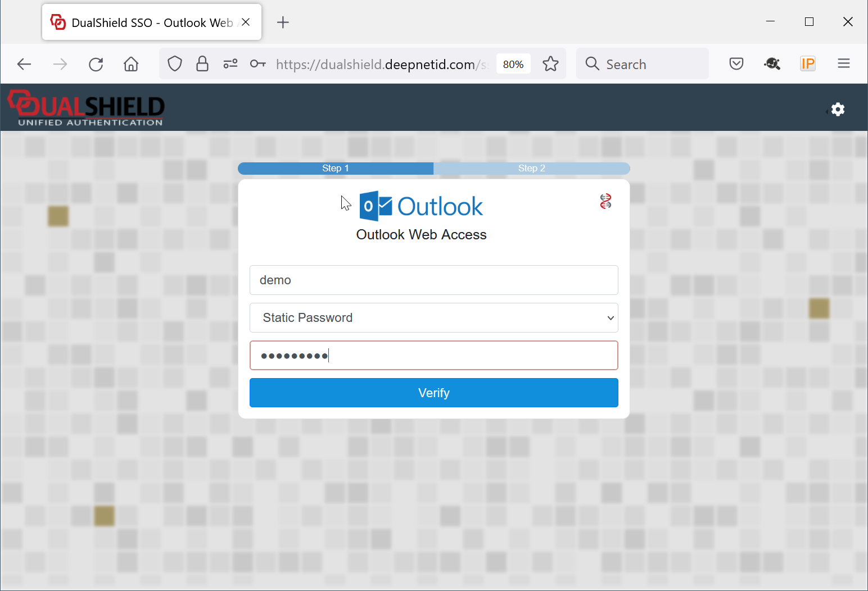Expand the Static Password dropdown
The image size is (868, 591).
click(x=434, y=318)
